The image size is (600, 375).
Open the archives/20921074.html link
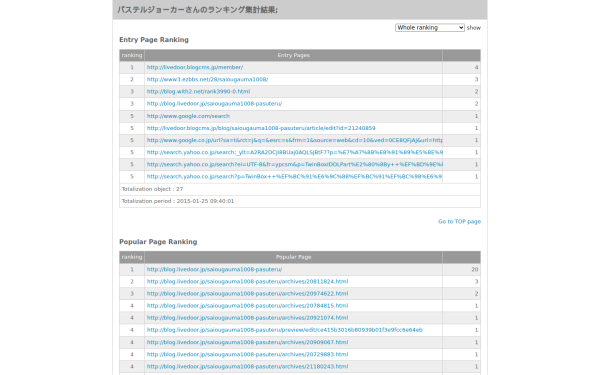pos(248,318)
